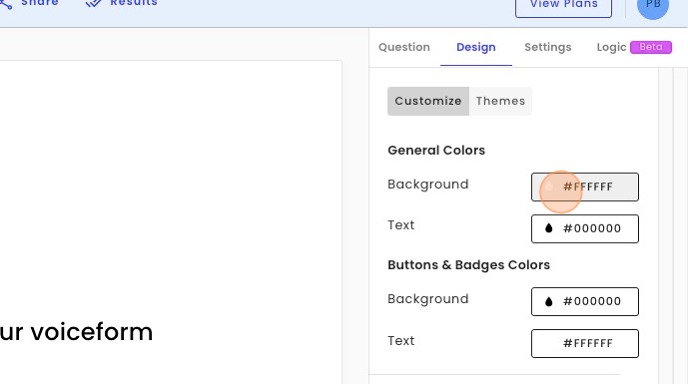Click the General Colors heading
This screenshot has width=688, height=384.
point(436,150)
